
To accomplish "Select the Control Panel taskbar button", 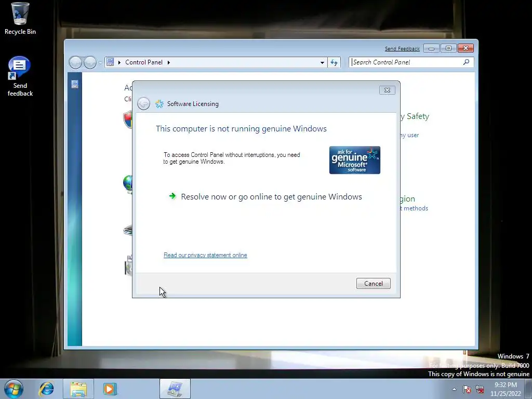I will (x=175, y=389).
